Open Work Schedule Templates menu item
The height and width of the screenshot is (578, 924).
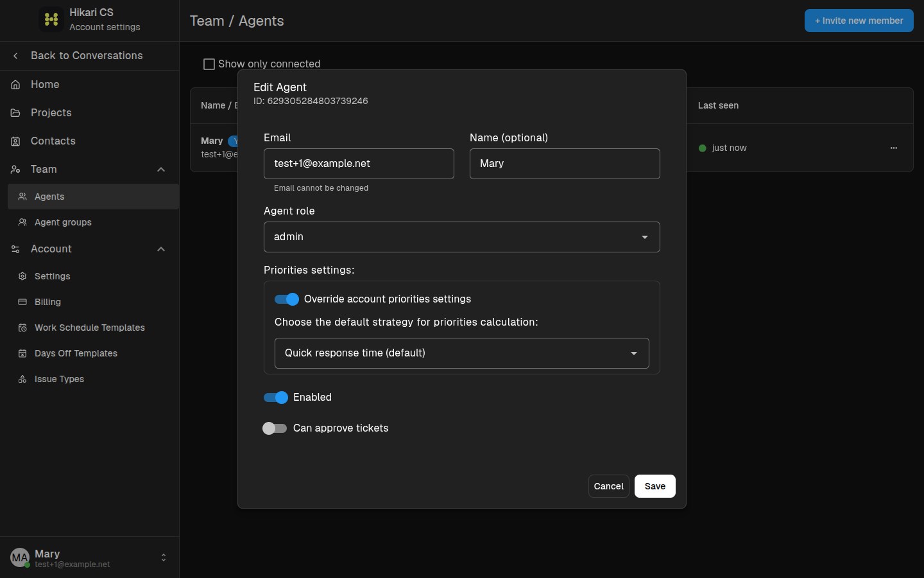tap(93, 328)
